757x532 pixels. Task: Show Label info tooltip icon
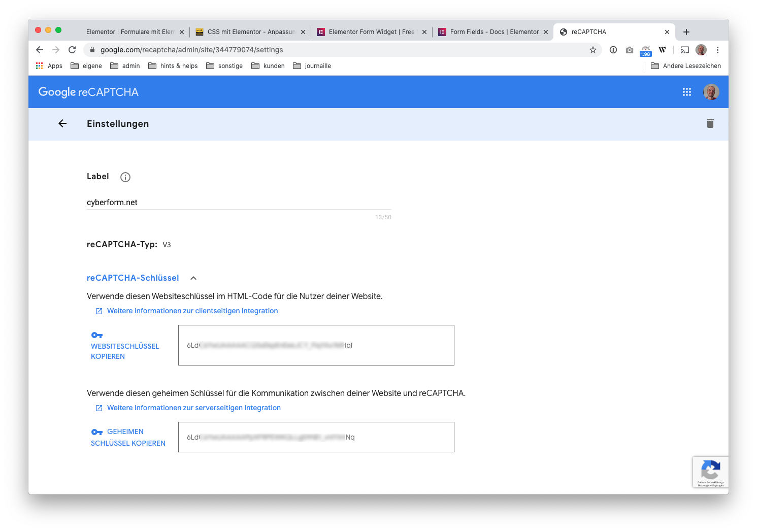[x=125, y=177]
